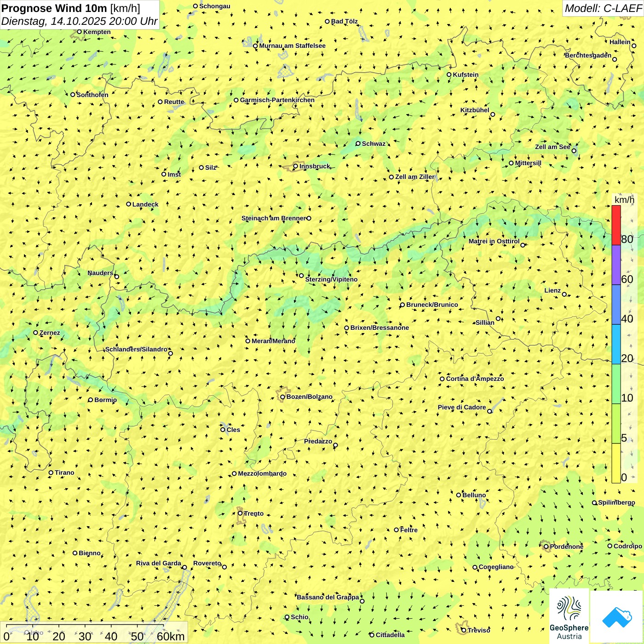Image resolution: width=644 pixels, height=644 pixels.
Task: Click the Sillian town label
Action: [485, 322]
